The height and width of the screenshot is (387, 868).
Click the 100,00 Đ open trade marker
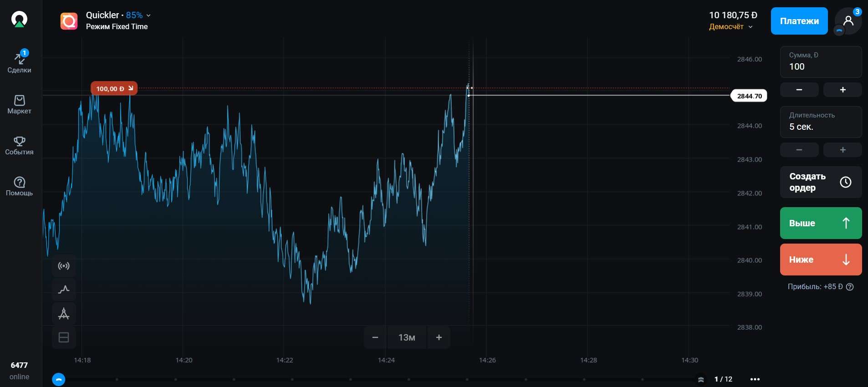[x=114, y=89]
